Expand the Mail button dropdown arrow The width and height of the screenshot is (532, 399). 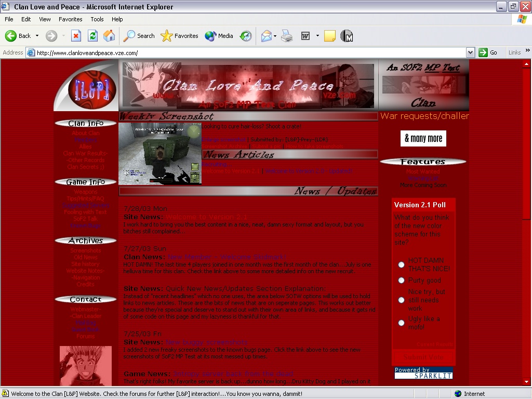pyautogui.click(x=275, y=36)
